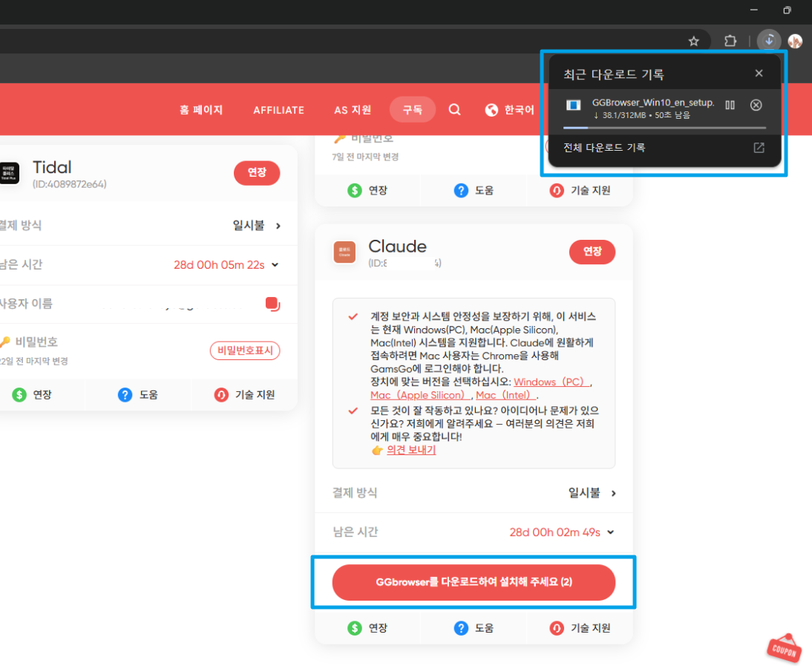Click the red 기술 지원 icon at the bottom of the Claude card
The width and height of the screenshot is (812, 666).
[x=557, y=628]
